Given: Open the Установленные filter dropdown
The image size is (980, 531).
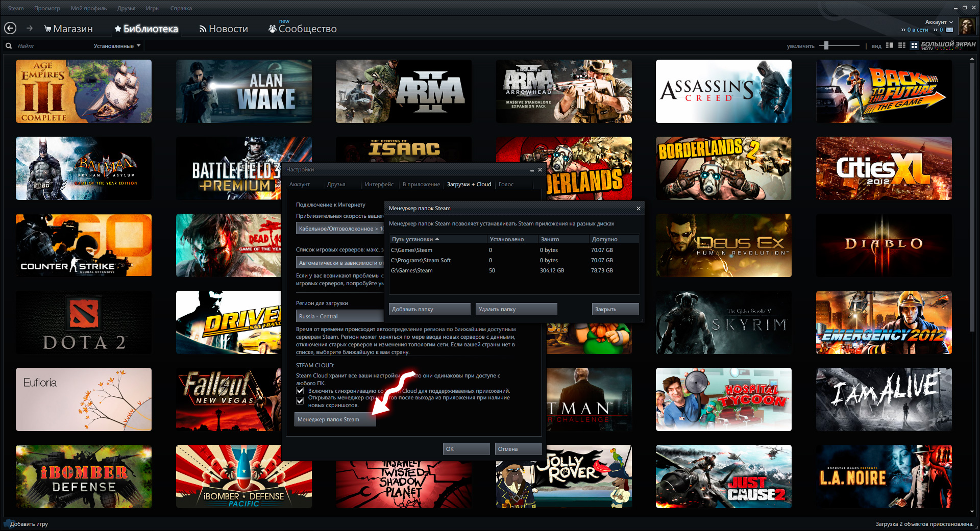Looking at the screenshot, I should pyautogui.click(x=117, y=46).
